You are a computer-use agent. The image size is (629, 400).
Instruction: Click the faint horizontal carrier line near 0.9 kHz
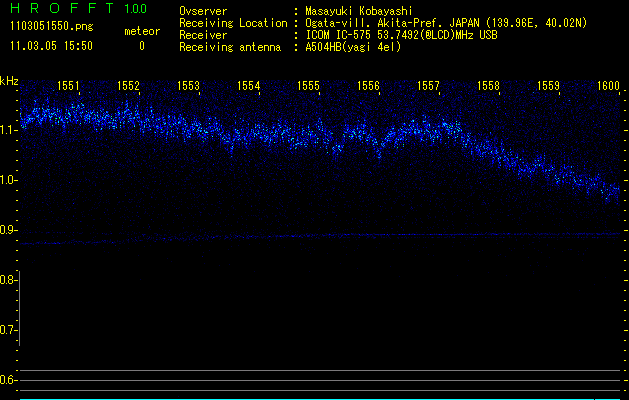click(320, 238)
